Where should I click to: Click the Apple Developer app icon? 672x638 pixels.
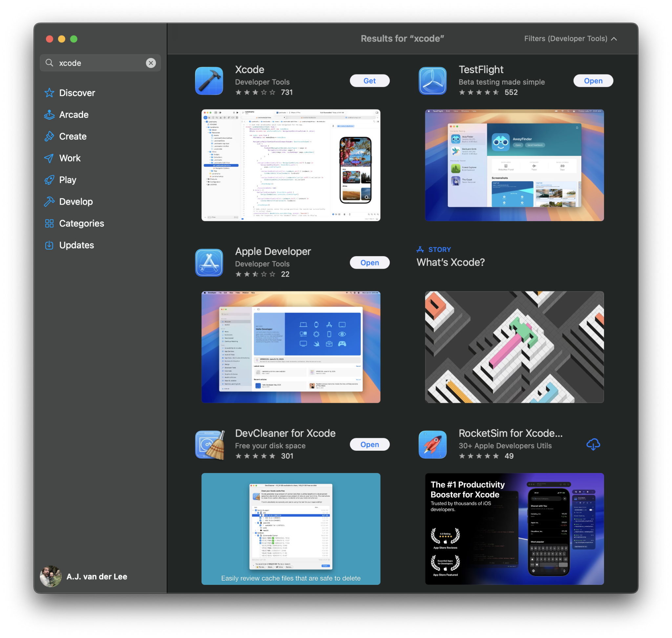coord(209,262)
